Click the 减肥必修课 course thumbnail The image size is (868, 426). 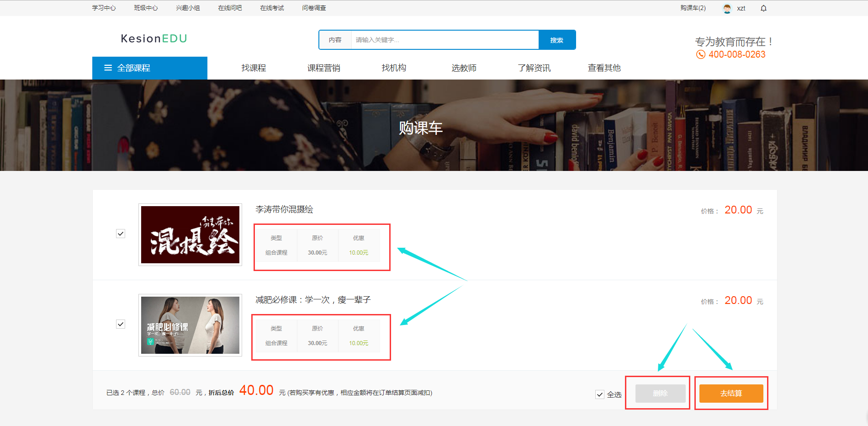pos(190,325)
